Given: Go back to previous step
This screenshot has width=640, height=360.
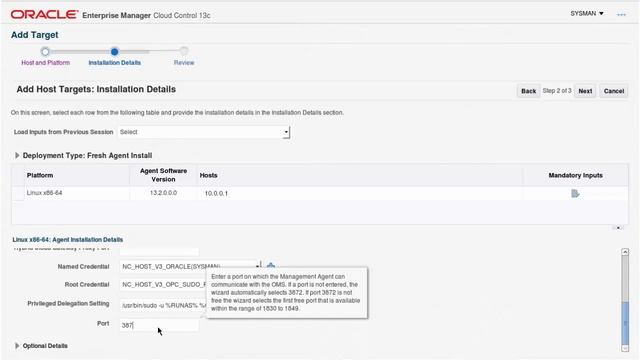Looking at the screenshot, I should 528,91.
